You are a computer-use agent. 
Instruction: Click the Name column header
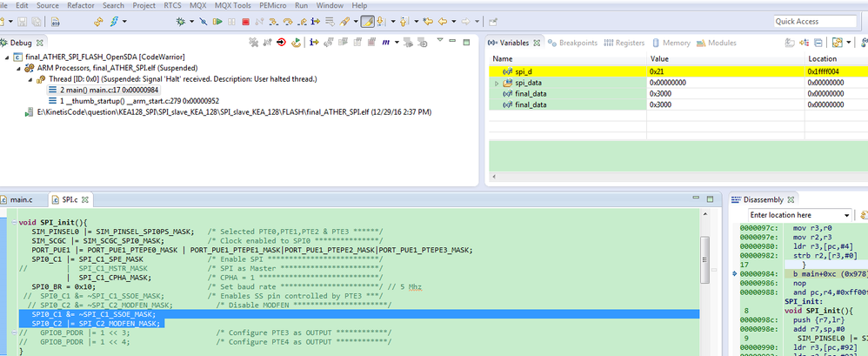[568, 58]
